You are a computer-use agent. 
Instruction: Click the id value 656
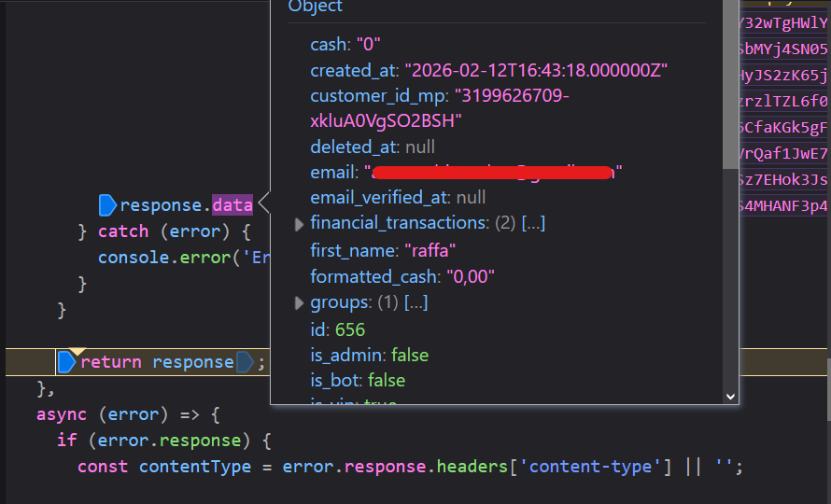350,330
